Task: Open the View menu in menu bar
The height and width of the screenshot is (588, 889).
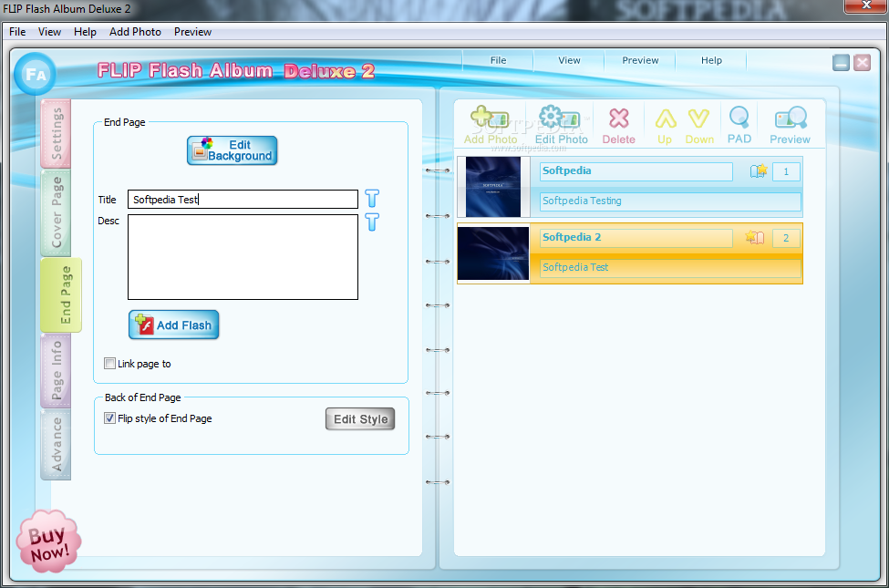Action: coord(49,32)
